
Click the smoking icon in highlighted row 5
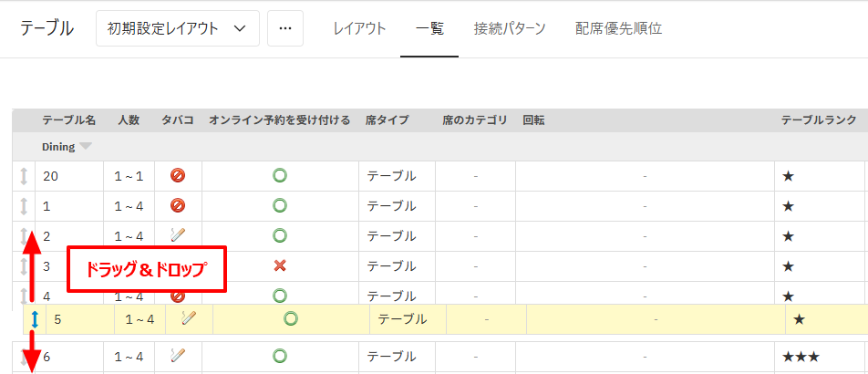tap(189, 318)
